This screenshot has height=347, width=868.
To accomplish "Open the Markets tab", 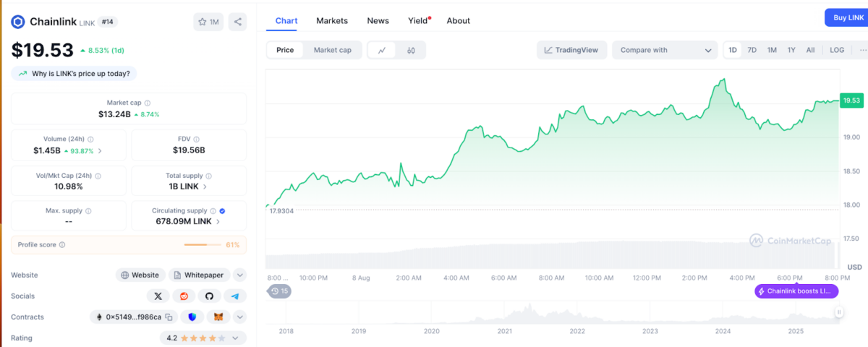I will pos(332,20).
